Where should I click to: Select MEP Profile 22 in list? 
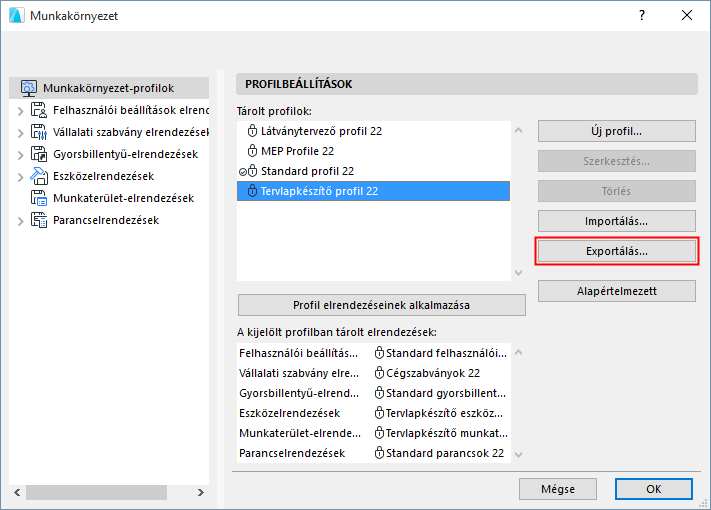(x=373, y=151)
